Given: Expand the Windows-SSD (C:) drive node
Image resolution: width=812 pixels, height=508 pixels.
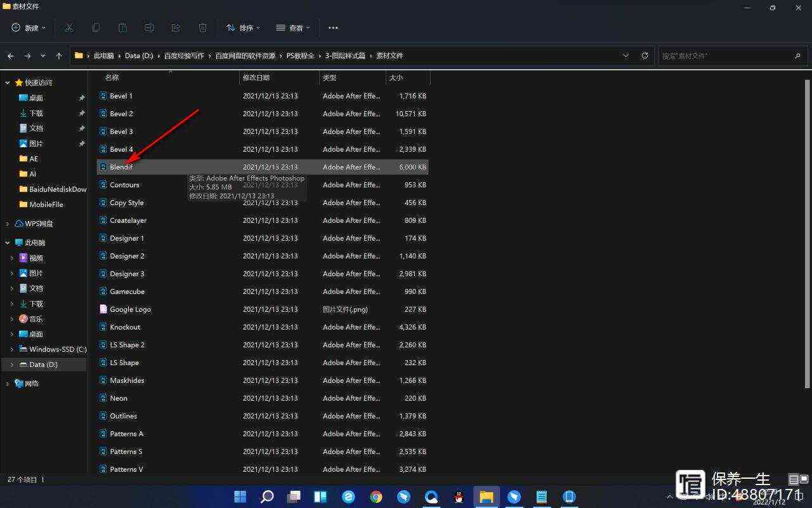Looking at the screenshot, I should pos(12,349).
